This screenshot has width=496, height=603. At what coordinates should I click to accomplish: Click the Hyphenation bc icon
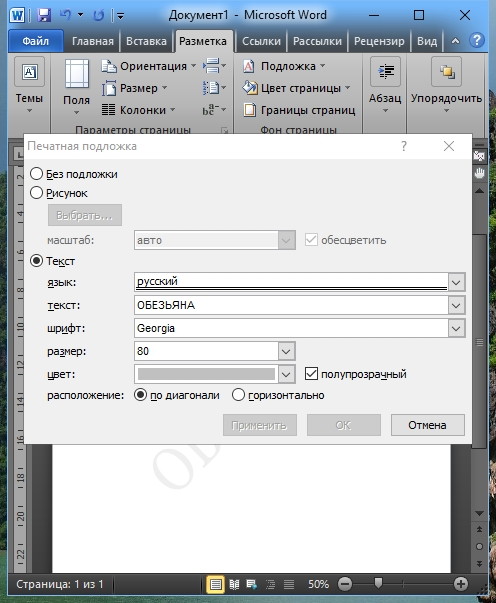click(x=214, y=110)
